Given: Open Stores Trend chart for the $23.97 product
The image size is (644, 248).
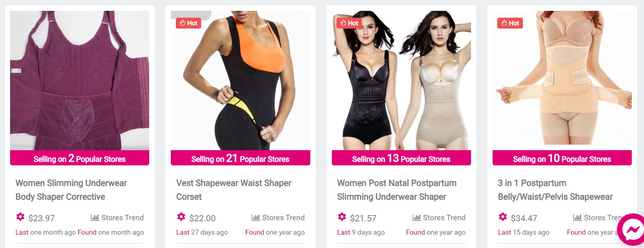Looking at the screenshot, I should tap(117, 218).
